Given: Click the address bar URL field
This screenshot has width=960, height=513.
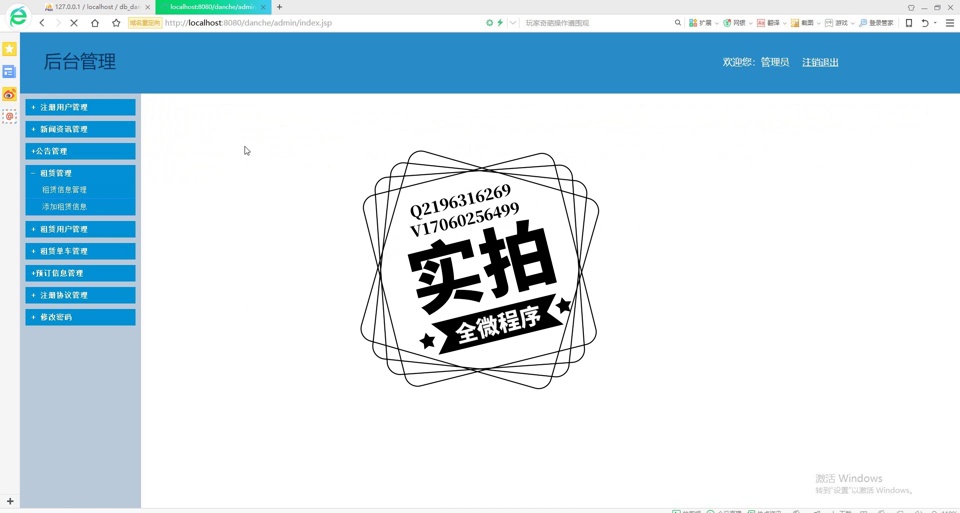Looking at the screenshot, I should (320, 23).
